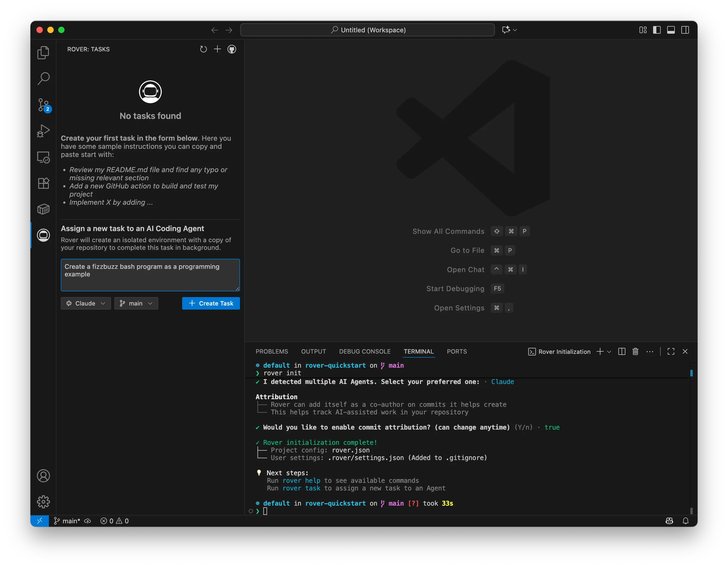Open the Run and Debug view
This screenshot has width=728, height=567.
pyautogui.click(x=43, y=131)
